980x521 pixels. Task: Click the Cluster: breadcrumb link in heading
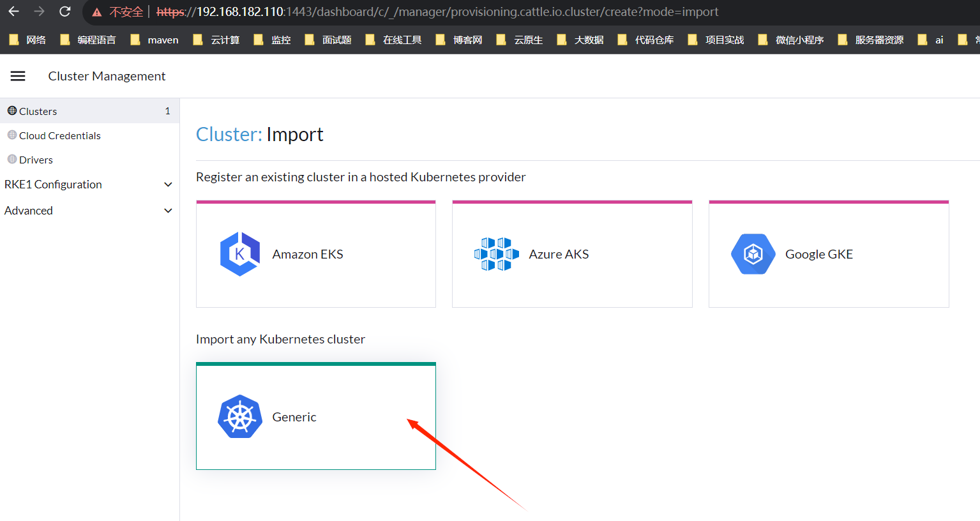[229, 134]
